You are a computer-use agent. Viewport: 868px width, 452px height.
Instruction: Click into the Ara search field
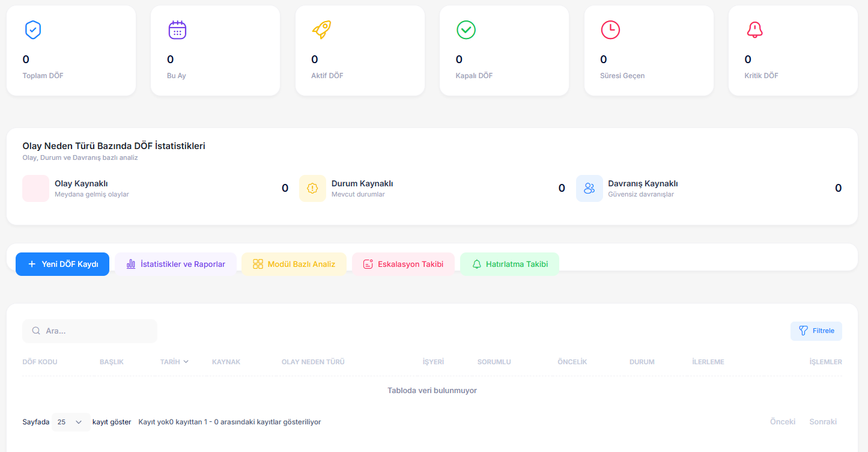click(x=96, y=331)
